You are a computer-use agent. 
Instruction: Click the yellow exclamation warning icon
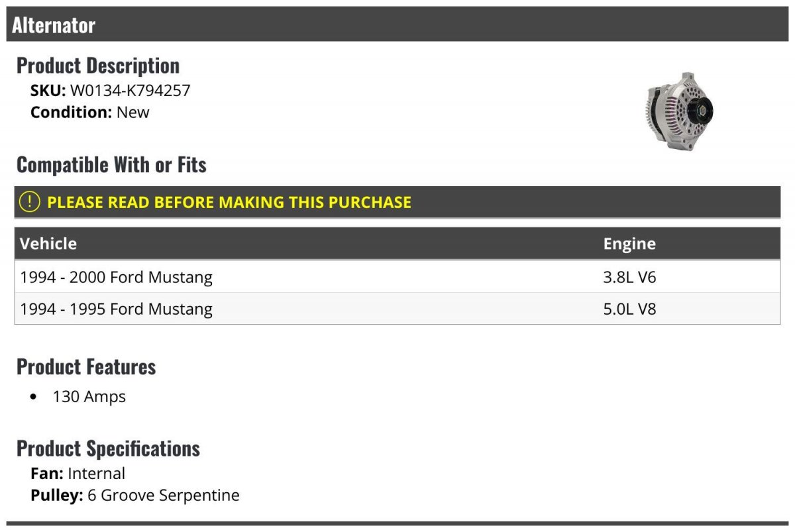pyautogui.click(x=29, y=202)
